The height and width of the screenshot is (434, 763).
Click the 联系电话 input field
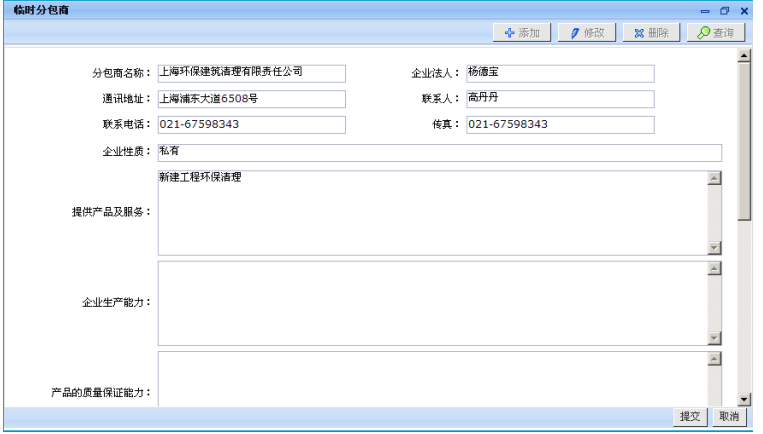click(252, 125)
